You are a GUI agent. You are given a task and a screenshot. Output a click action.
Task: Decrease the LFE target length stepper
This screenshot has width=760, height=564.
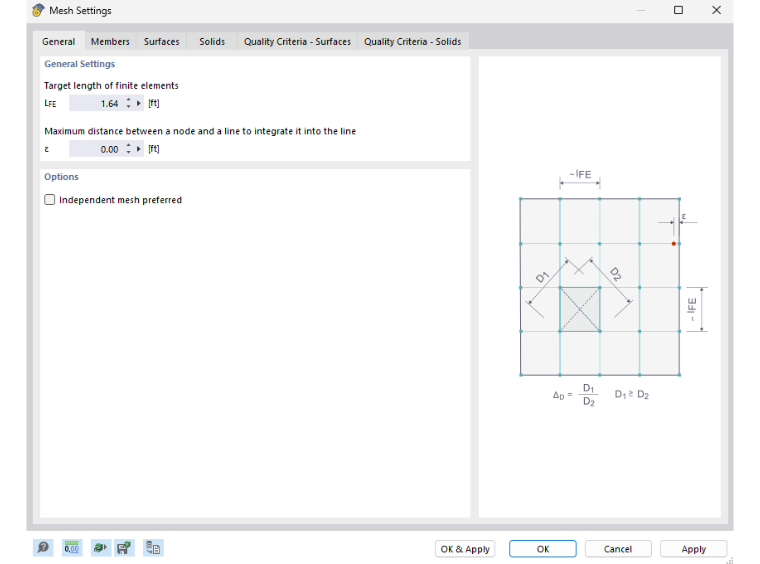[x=128, y=107]
